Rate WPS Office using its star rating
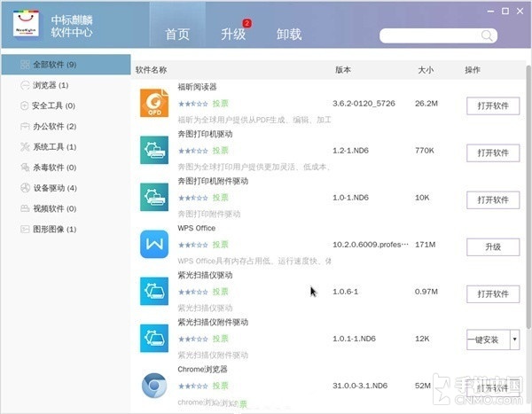Viewport: 532px width, 414px height. click(x=193, y=245)
